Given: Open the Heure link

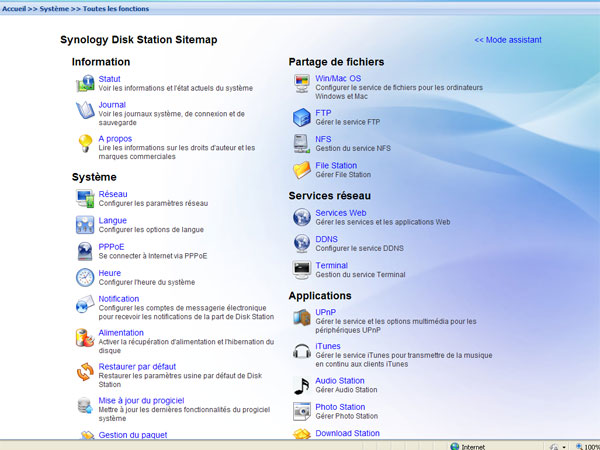Looking at the screenshot, I should coord(109,273).
